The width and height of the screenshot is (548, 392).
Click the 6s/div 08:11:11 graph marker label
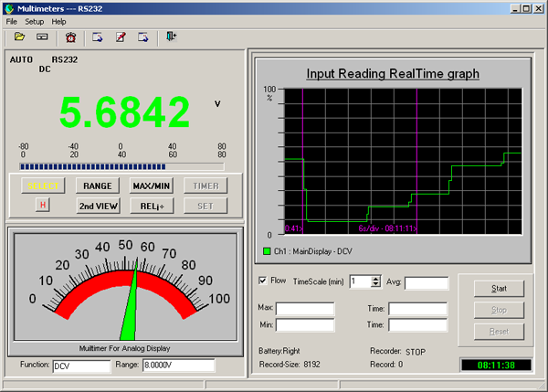pos(387,228)
